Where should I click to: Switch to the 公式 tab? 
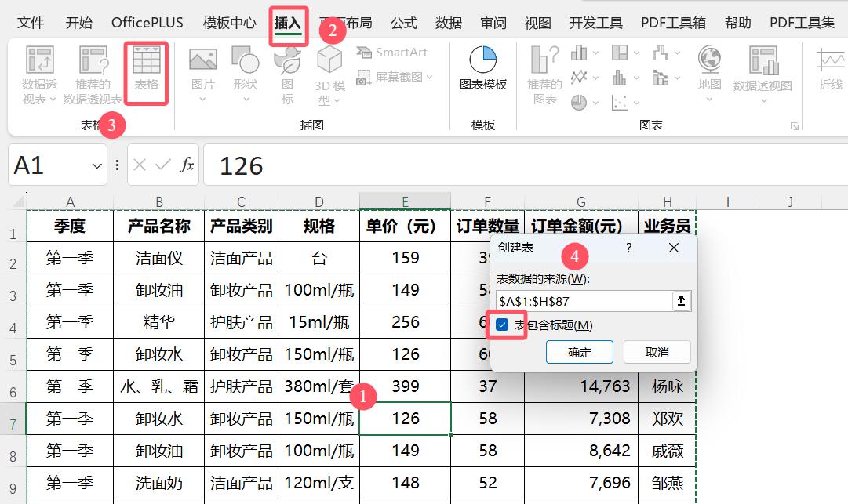[x=404, y=23]
